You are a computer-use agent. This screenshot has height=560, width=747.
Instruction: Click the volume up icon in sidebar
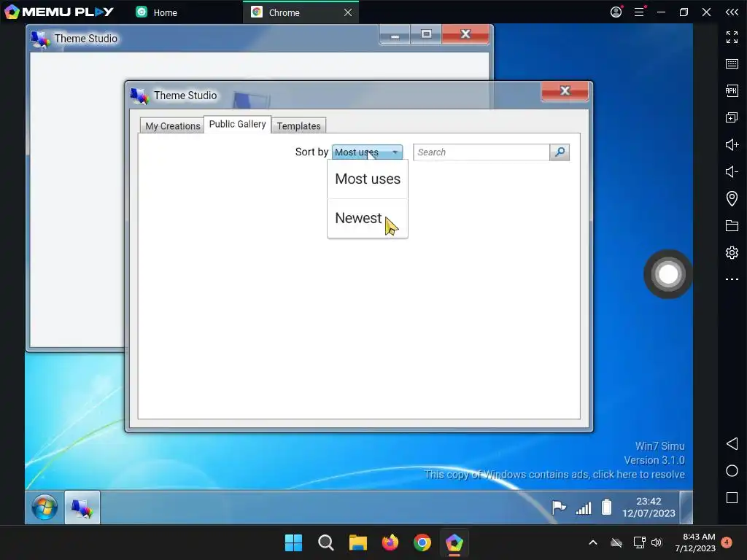pyautogui.click(x=732, y=144)
